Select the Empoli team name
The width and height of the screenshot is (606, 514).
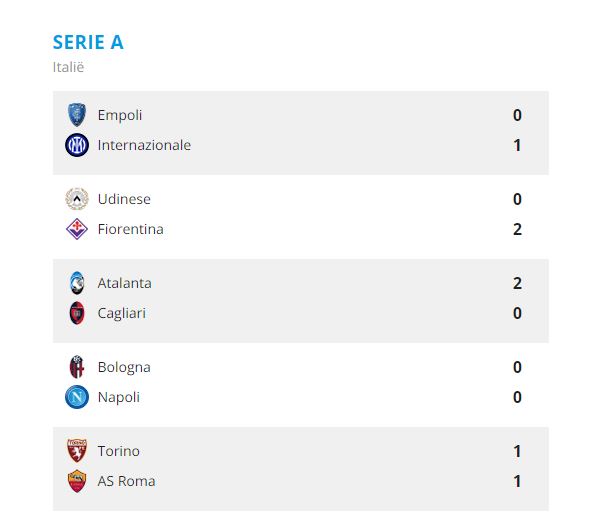point(120,115)
